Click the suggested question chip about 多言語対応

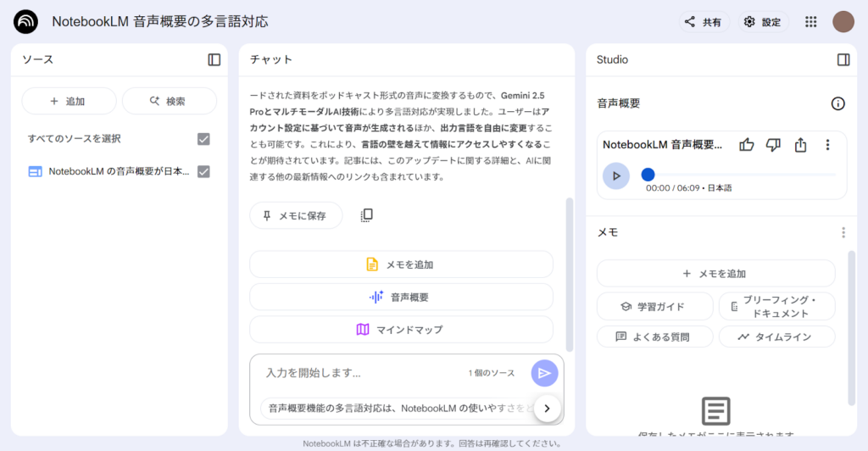398,409
